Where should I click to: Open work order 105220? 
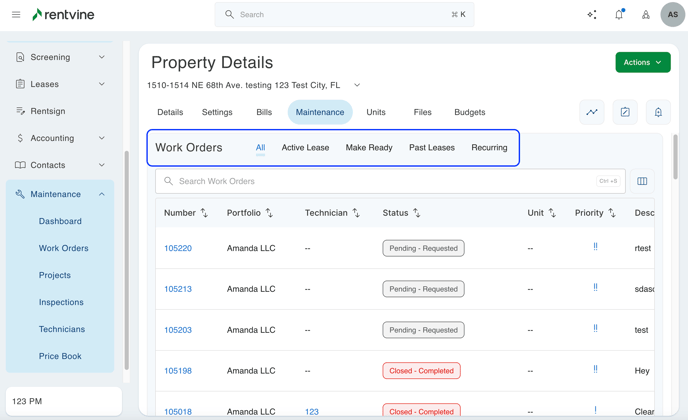click(178, 248)
